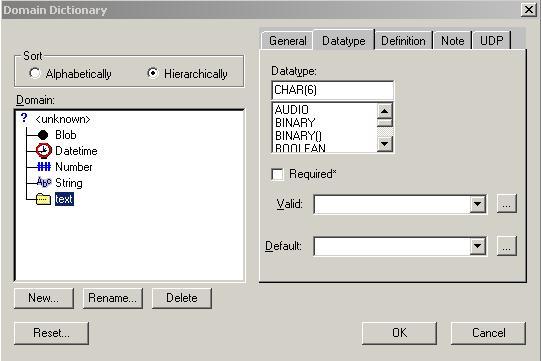Screen dimensions: 541x361
Task: Switch to the Datatype tab
Action: 344,41
